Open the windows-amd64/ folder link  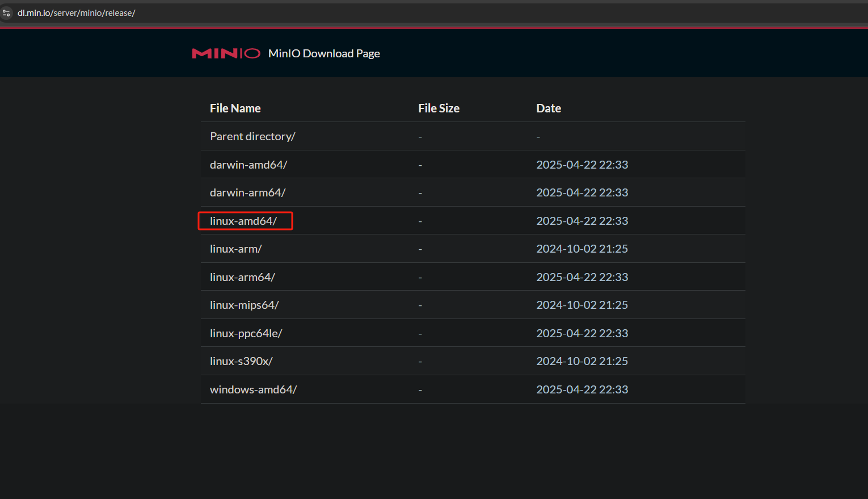click(253, 389)
